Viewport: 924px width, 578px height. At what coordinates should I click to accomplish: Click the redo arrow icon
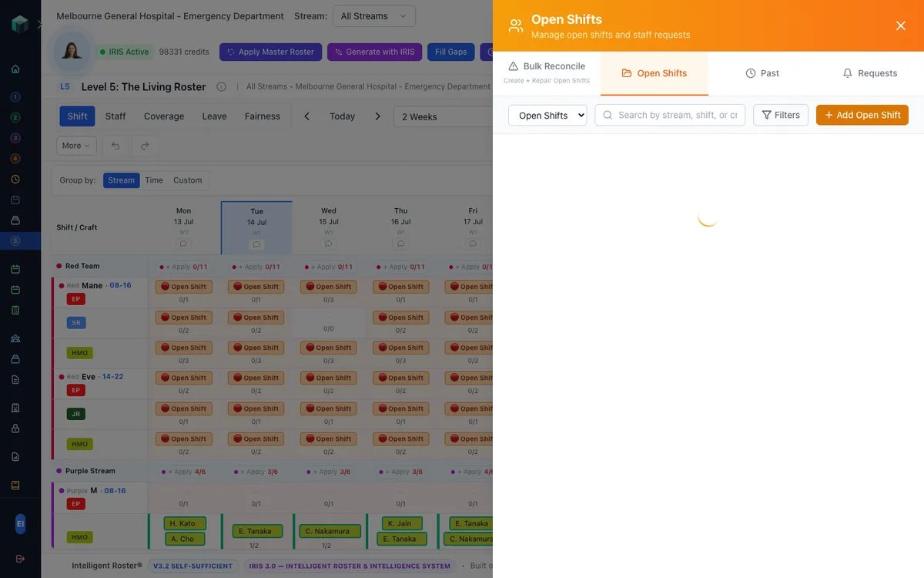click(x=145, y=146)
